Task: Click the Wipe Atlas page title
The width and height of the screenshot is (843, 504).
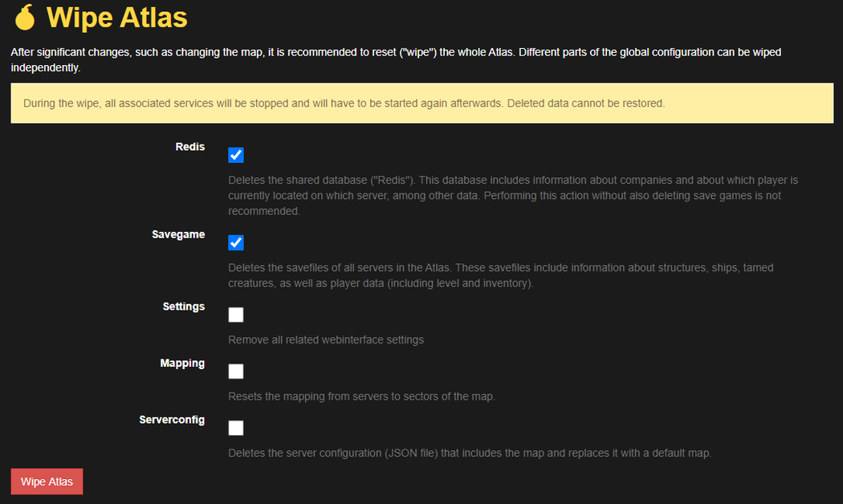Action: (116, 18)
